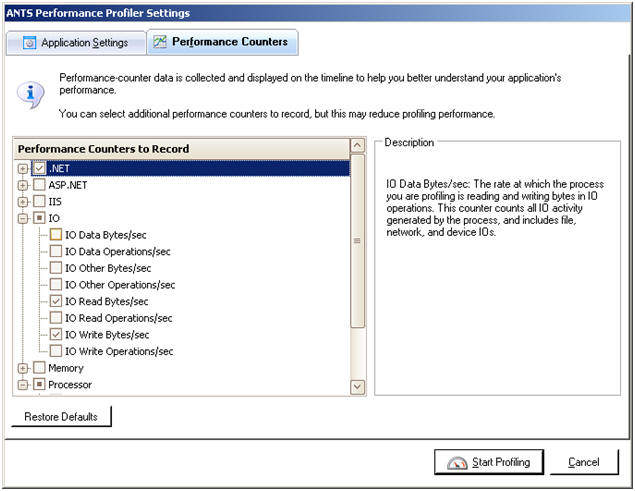
Task: Enable IO Data Operations/sec checkbox
Action: point(56,251)
